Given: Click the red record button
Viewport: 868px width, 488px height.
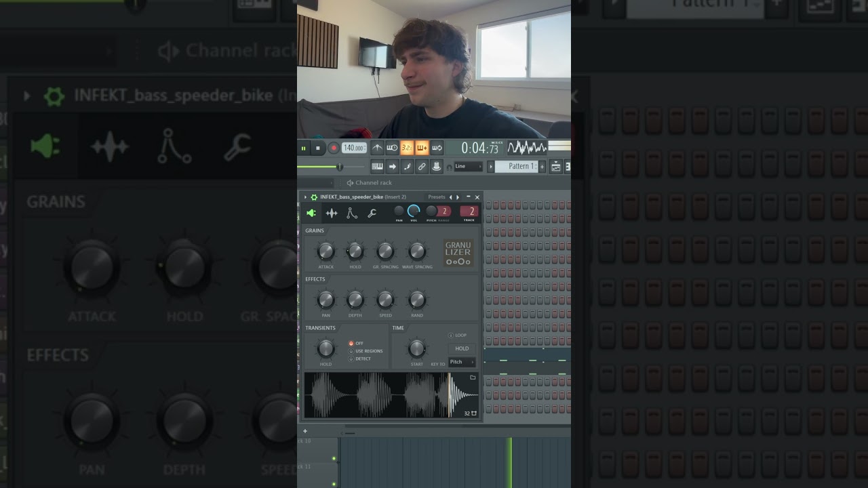Looking at the screenshot, I should click(x=333, y=148).
